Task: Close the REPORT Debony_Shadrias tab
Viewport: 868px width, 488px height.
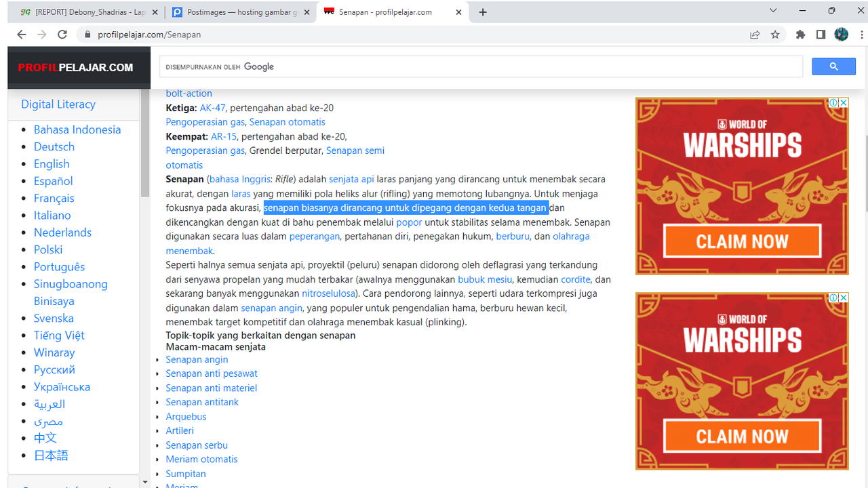Action: [155, 12]
